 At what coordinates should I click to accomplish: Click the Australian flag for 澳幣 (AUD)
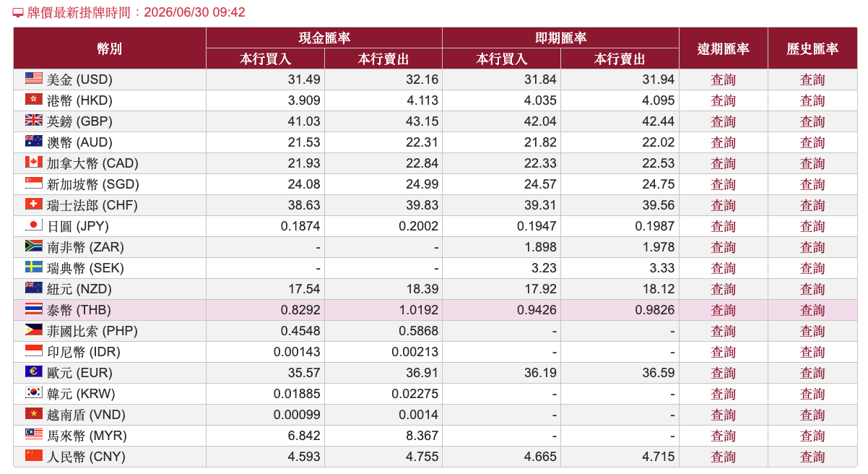pyautogui.click(x=34, y=141)
